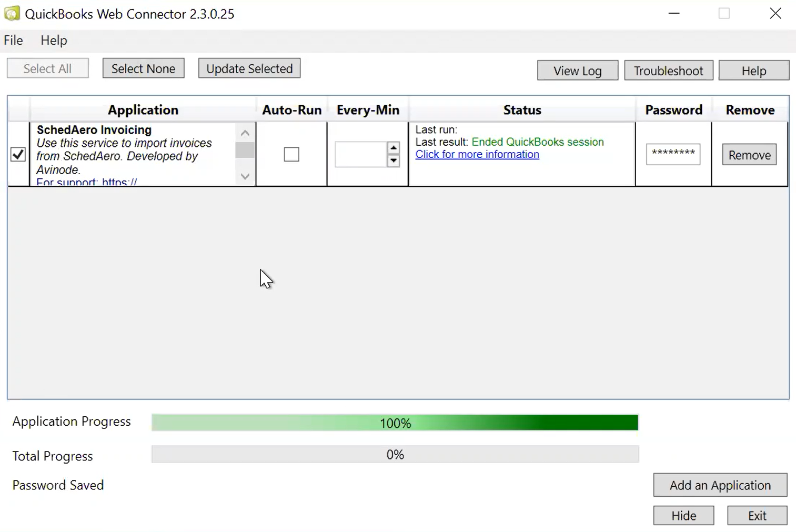
Task: Click the Status column header
Action: tap(522, 110)
